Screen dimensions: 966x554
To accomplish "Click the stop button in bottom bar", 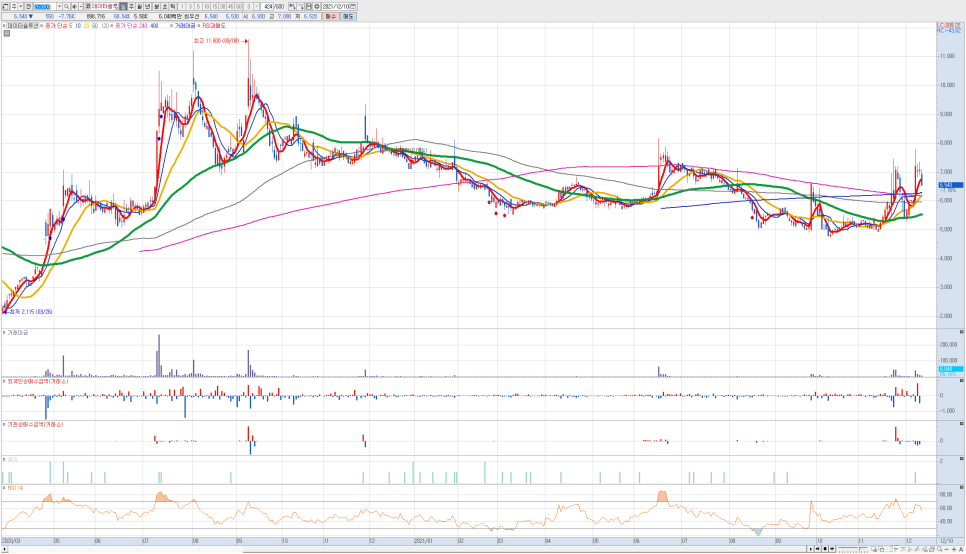I will (825, 549).
